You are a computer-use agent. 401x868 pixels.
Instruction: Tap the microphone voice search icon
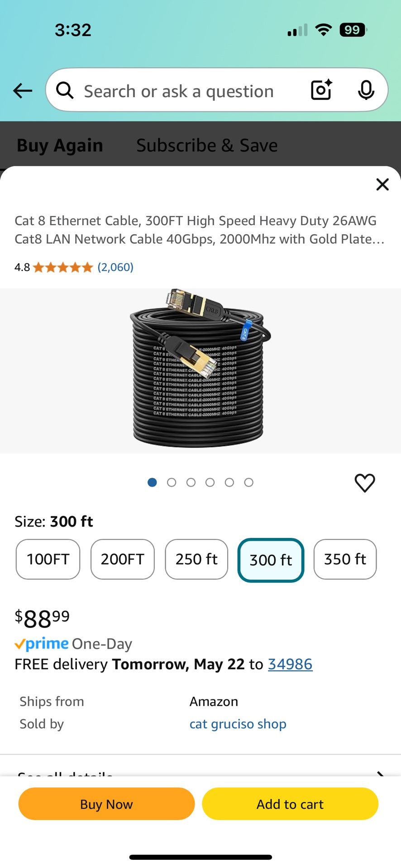[x=366, y=90]
